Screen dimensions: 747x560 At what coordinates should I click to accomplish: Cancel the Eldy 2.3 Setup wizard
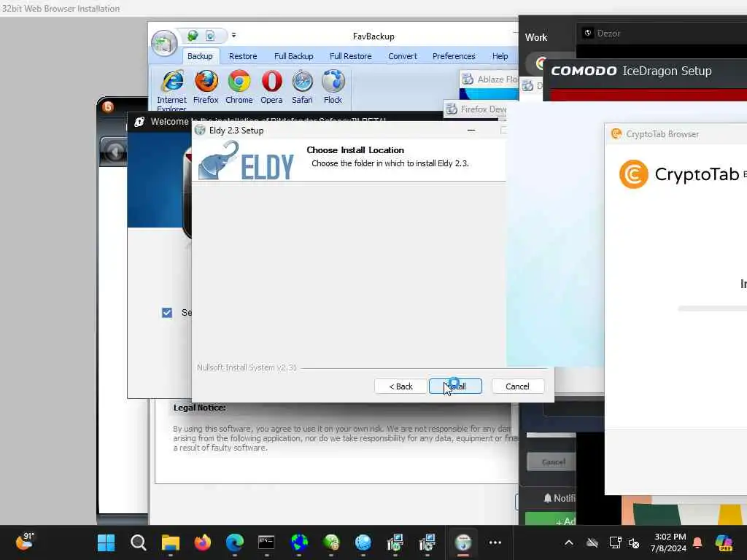[x=517, y=386]
